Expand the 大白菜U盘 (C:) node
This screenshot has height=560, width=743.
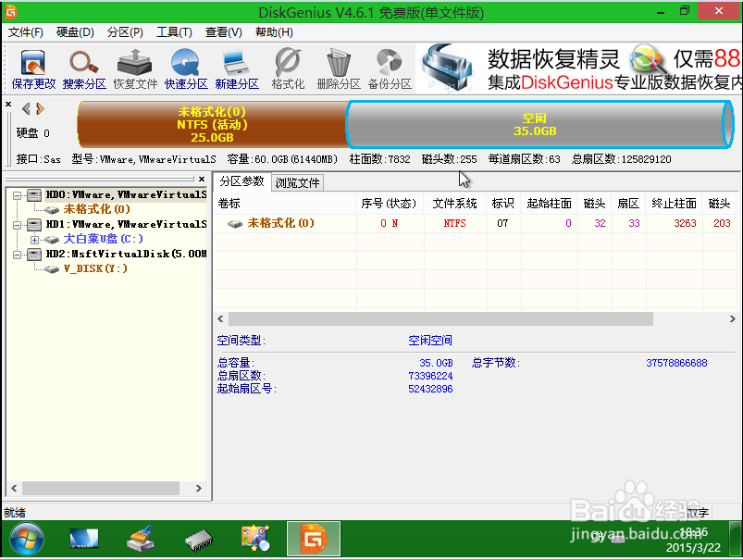34,240
